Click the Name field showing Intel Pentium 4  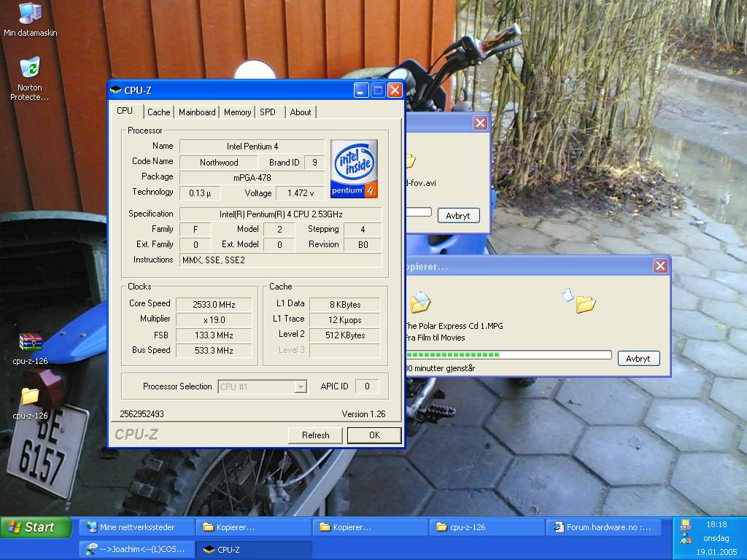point(252,146)
